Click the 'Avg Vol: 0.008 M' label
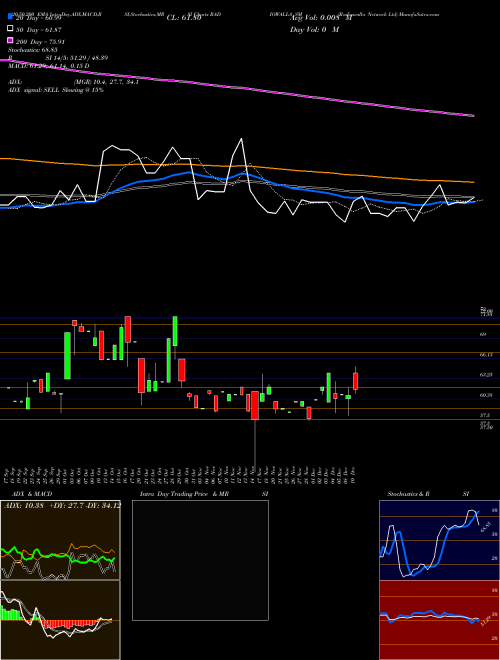 (x=321, y=18)
